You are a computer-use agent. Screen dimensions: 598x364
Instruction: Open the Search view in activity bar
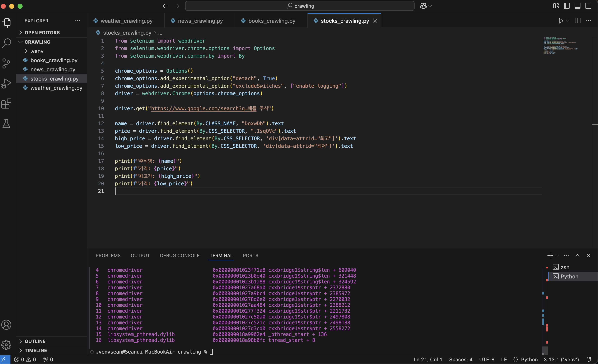6,43
